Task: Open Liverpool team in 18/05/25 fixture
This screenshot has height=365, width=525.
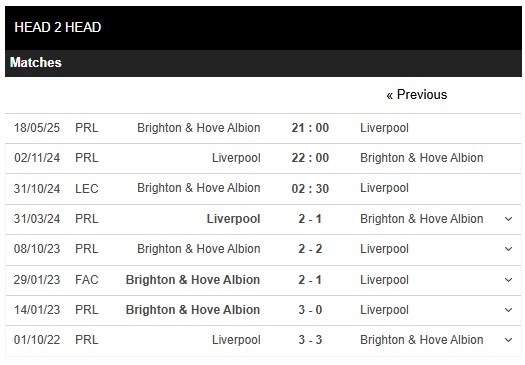Action: coord(384,128)
